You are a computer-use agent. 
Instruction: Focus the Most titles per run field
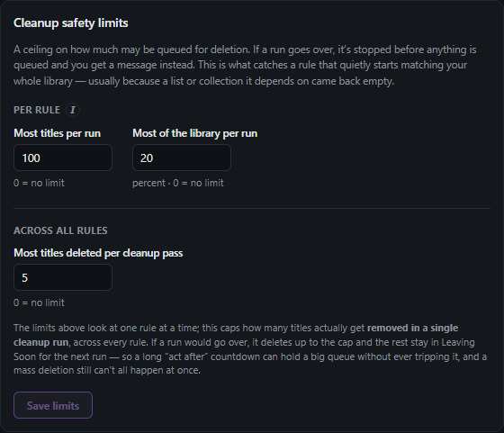tap(63, 158)
